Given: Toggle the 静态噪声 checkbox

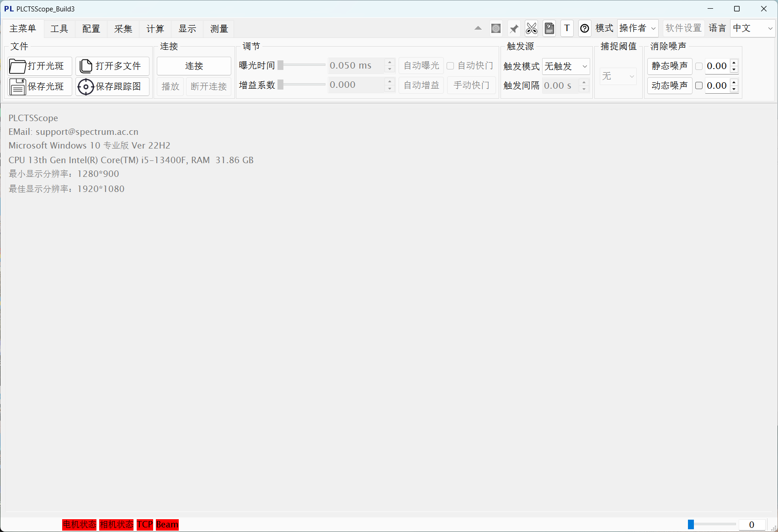Looking at the screenshot, I should point(699,66).
